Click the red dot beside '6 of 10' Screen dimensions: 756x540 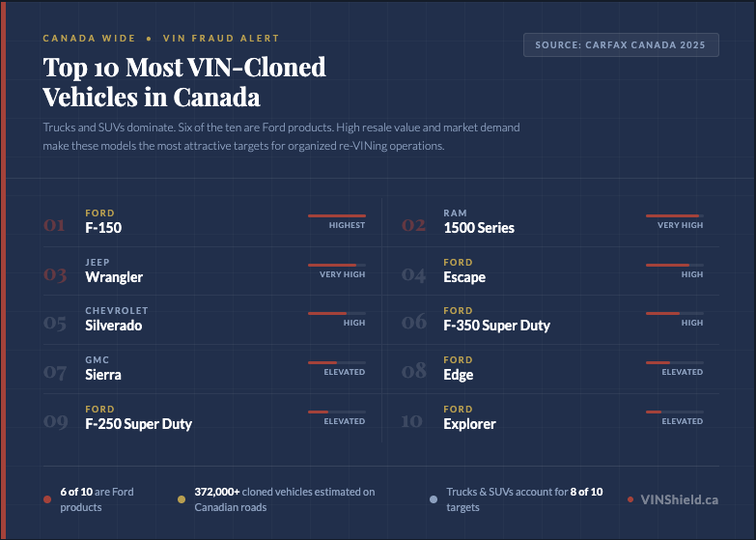[47, 499]
